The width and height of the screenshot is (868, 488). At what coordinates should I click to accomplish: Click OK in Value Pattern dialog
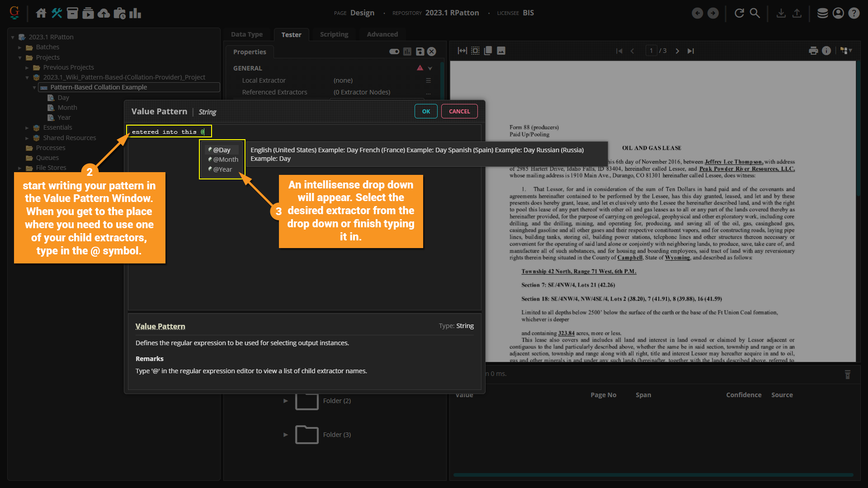426,111
